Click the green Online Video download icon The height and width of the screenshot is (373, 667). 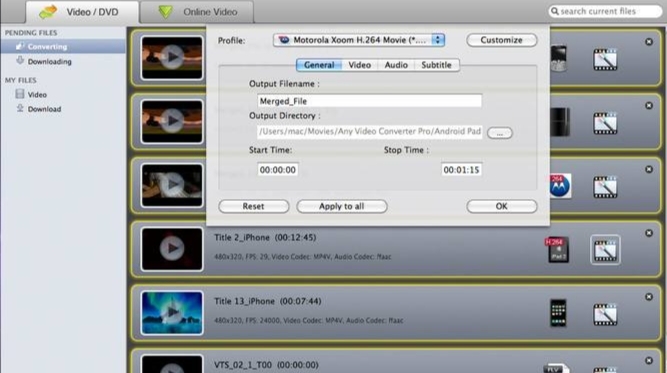click(x=165, y=12)
